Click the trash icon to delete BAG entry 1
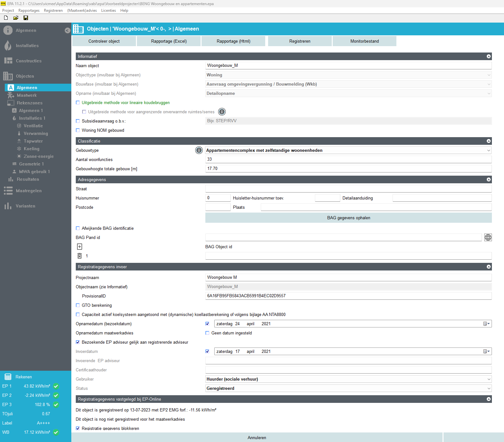 [80, 256]
